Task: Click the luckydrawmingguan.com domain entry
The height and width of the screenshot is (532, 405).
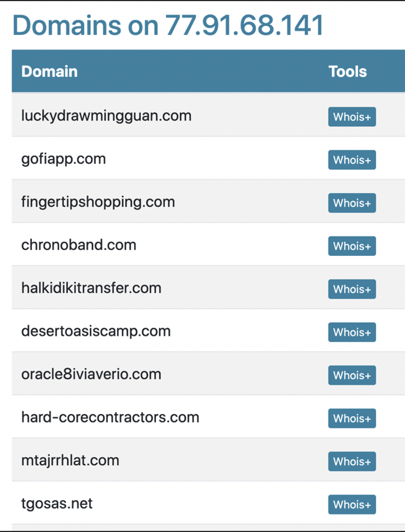Action: [106, 116]
